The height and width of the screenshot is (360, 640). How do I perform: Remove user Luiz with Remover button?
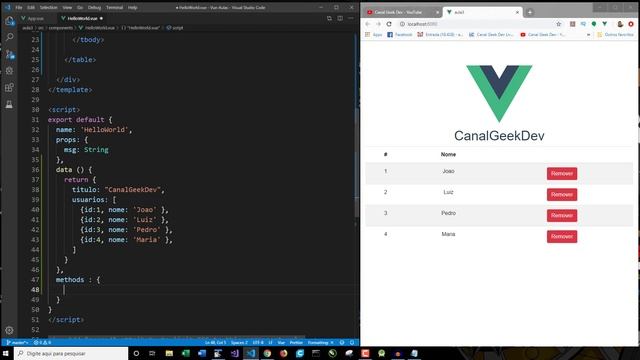(562, 195)
